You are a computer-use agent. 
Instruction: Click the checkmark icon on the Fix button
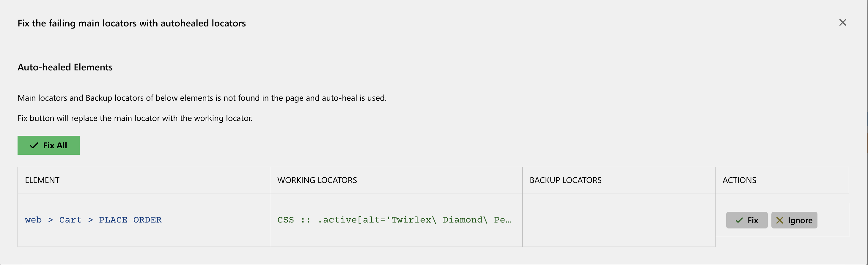tap(739, 220)
